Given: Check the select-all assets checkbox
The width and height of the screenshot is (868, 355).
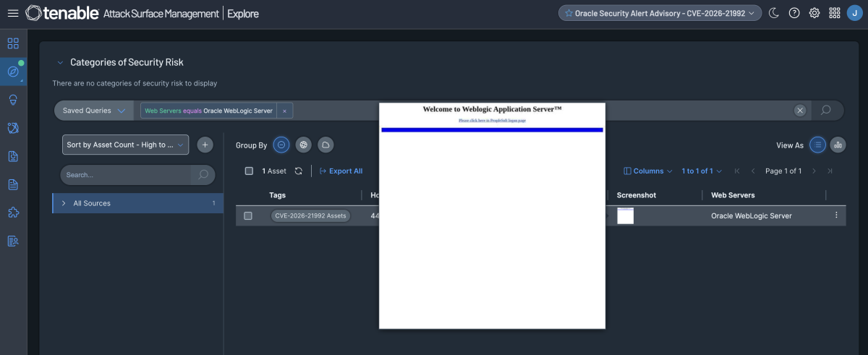Looking at the screenshot, I should coord(249,171).
